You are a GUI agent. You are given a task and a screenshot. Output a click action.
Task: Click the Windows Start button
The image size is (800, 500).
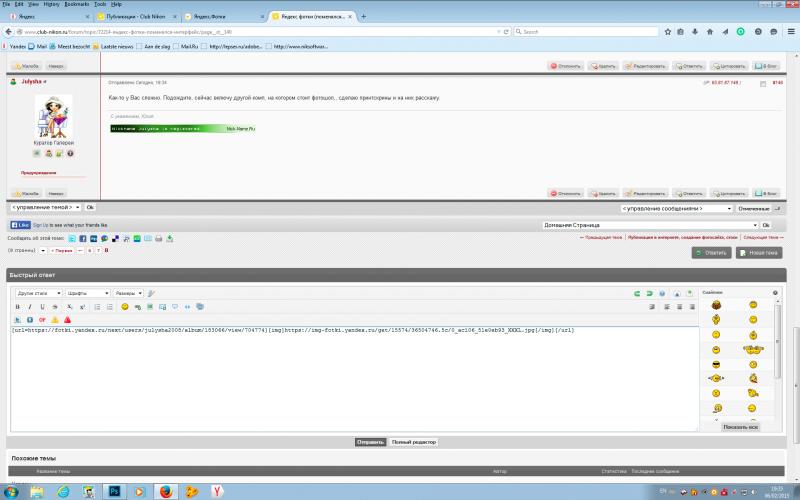click(11, 492)
